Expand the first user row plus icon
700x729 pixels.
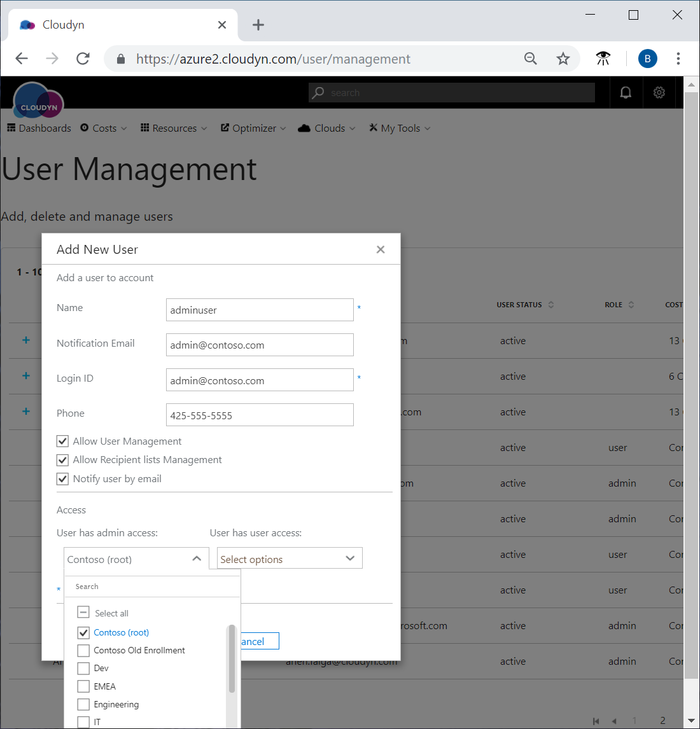click(x=26, y=340)
